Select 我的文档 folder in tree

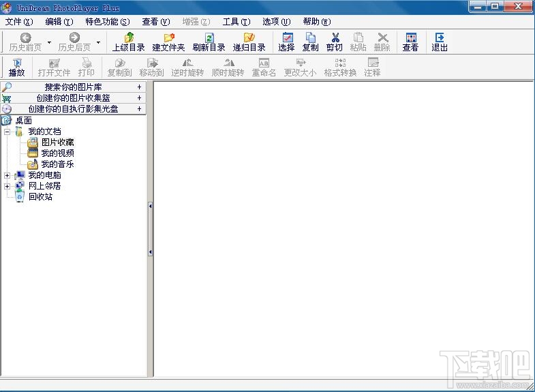[x=45, y=132]
